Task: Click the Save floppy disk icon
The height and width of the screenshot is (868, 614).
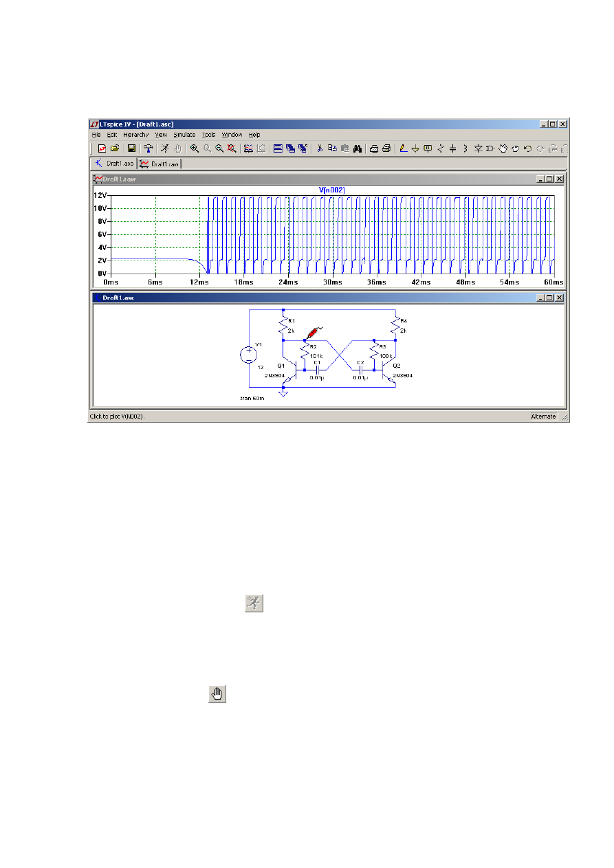Action: pos(131,148)
